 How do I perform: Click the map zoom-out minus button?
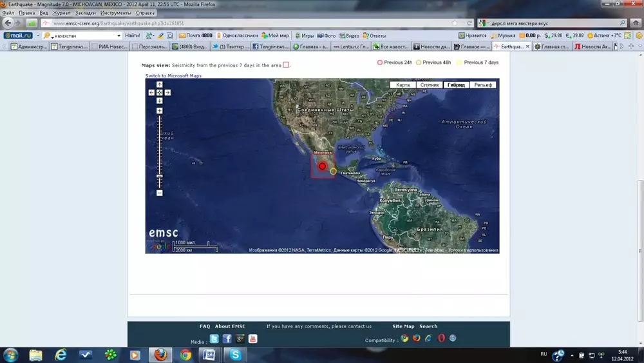(160, 193)
